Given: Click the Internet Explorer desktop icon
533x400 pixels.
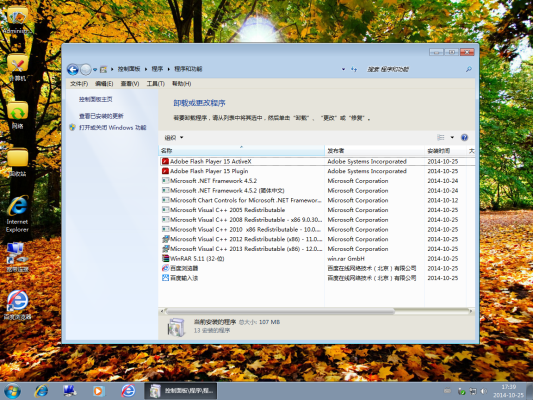Looking at the screenshot, I should (x=17, y=213).
